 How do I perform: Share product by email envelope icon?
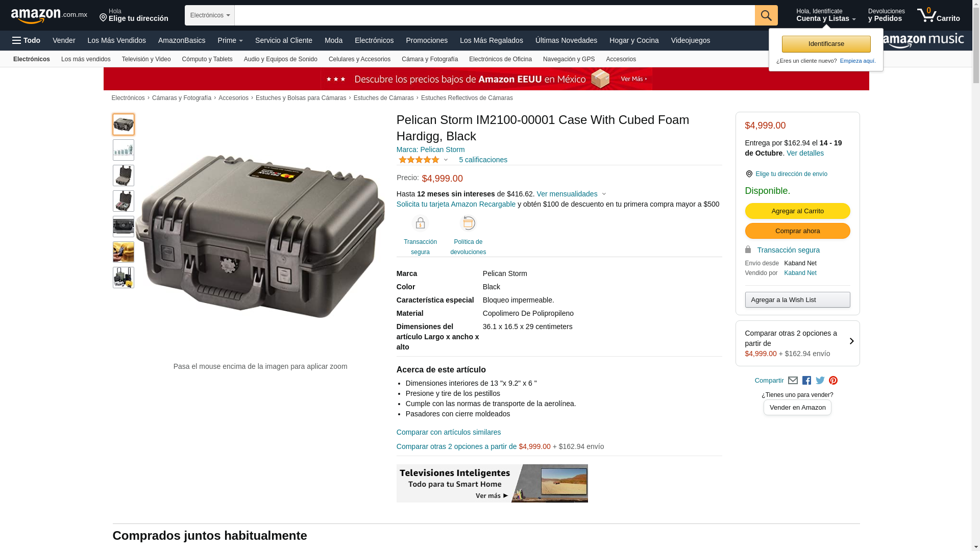tap(793, 381)
